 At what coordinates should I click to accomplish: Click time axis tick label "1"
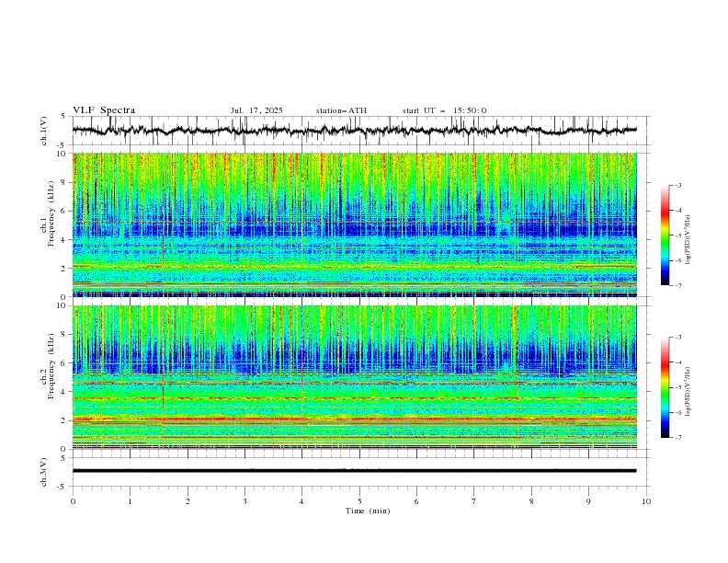[x=130, y=501]
